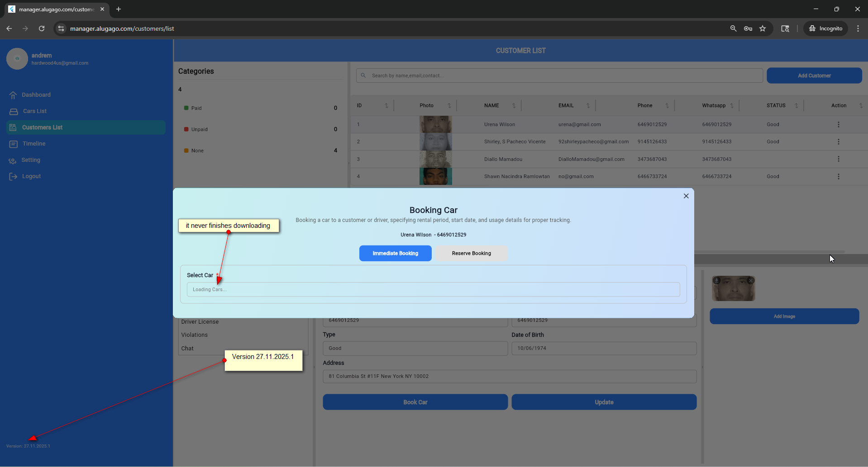Sort the table by STATUS column
Image resolution: width=868 pixels, height=467 pixels.
(796, 105)
